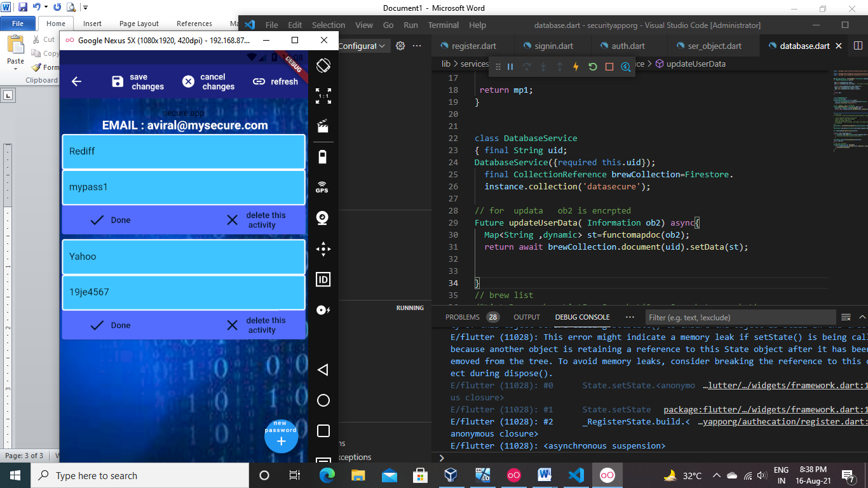Tap Done under the mypass1 entry

pyautogui.click(x=110, y=220)
